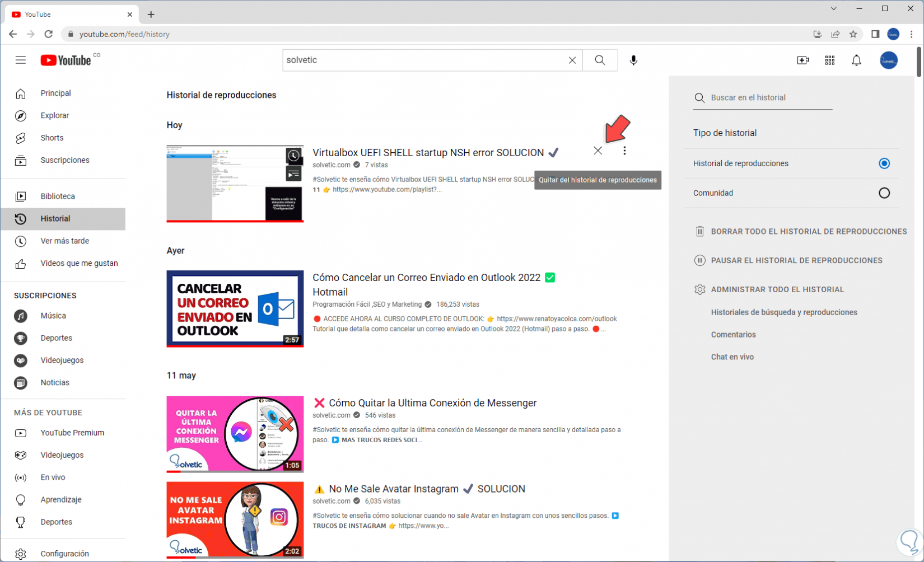Click Administrar todo el historial
Image resolution: width=924 pixels, height=562 pixels.
(769, 289)
